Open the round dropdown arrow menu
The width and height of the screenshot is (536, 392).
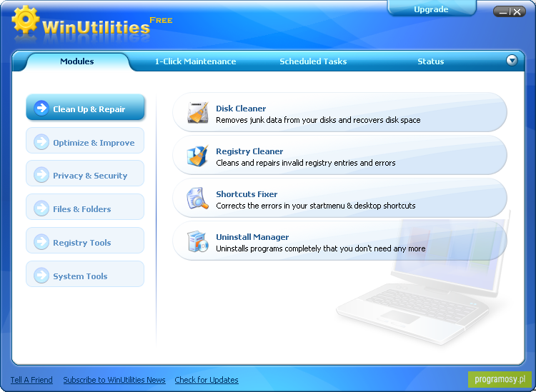pyautogui.click(x=512, y=61)
